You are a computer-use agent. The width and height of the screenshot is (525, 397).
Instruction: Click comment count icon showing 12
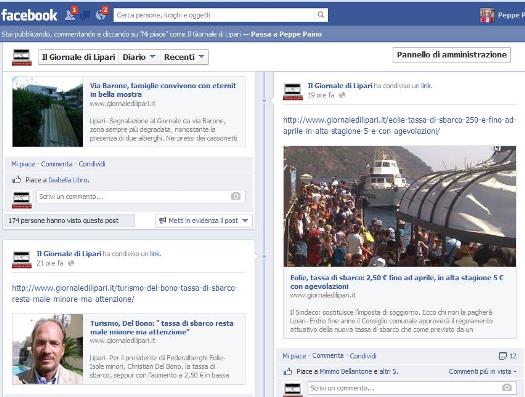(503, 356)
